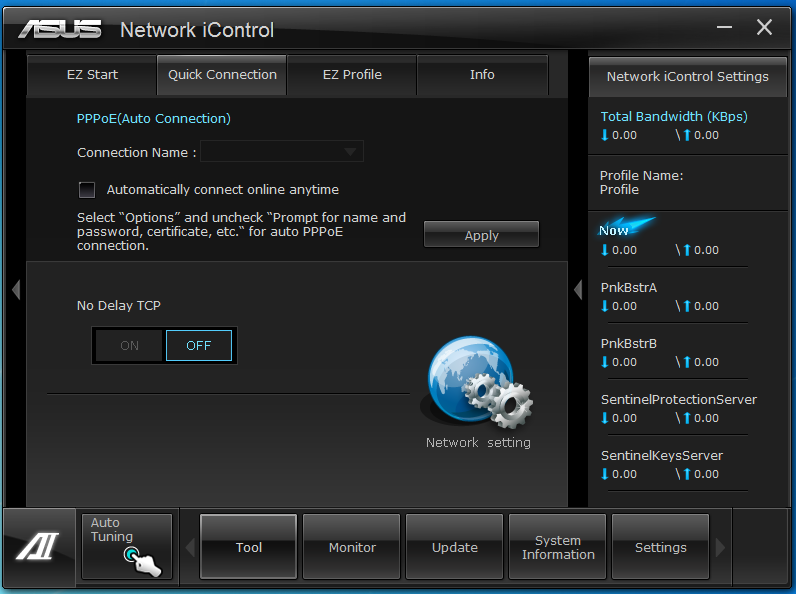Open the Connection Name dropdown
The height and width of the screenshot is (594, 796).
point(282,151)
